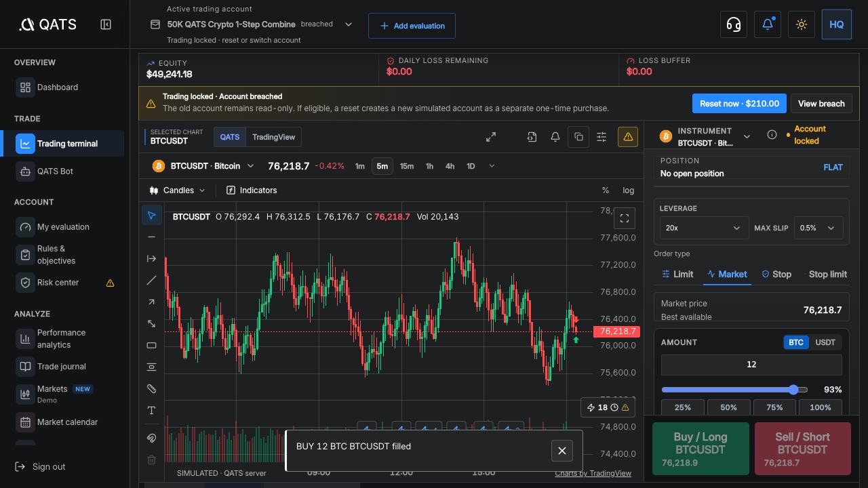Select the text annotation tool
The image size is (868, 488).
(152, 411)
